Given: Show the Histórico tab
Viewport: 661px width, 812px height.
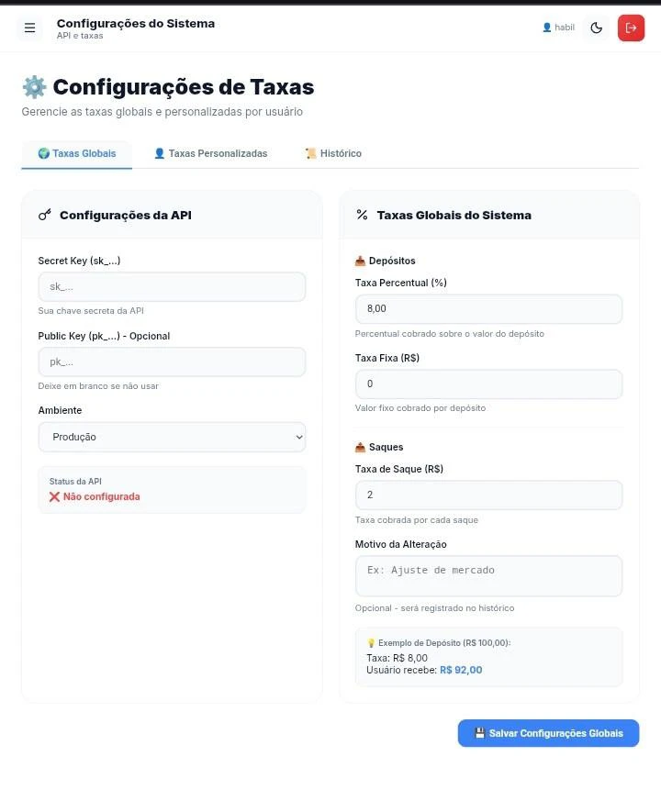Looking at the screenshot, I should click(x=333, y=153).
